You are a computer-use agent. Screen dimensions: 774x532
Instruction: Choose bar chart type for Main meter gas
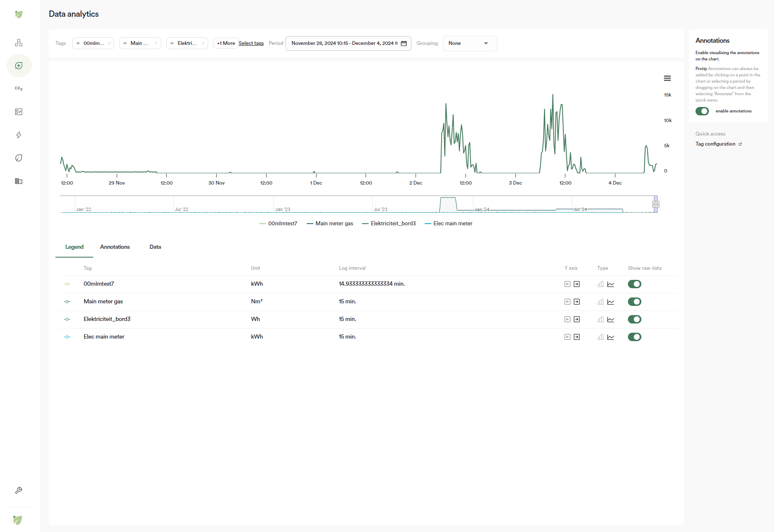point(601,302)
